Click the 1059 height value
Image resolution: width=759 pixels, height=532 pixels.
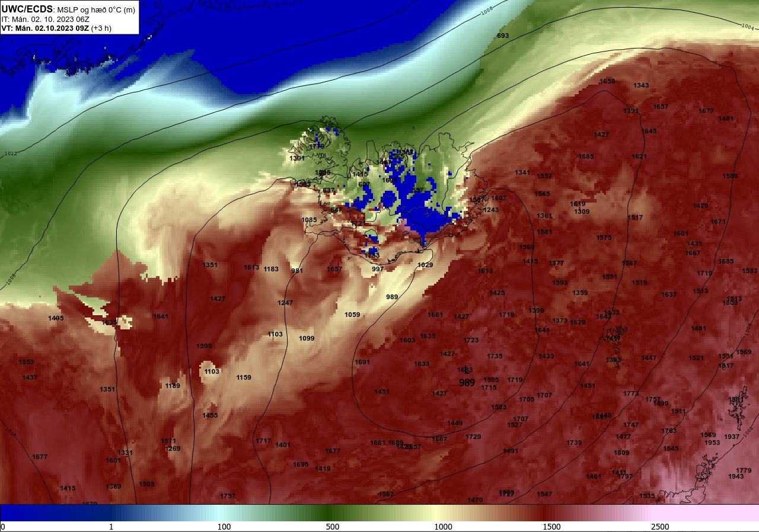point(352,315)
